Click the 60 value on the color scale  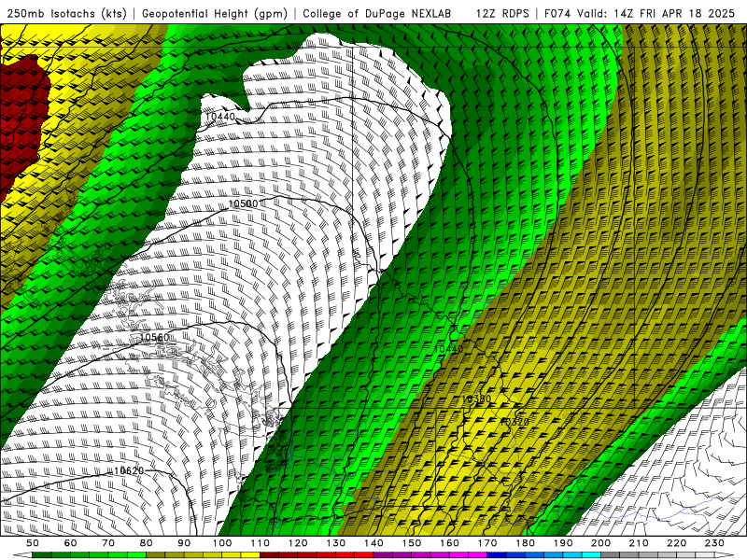70,543
